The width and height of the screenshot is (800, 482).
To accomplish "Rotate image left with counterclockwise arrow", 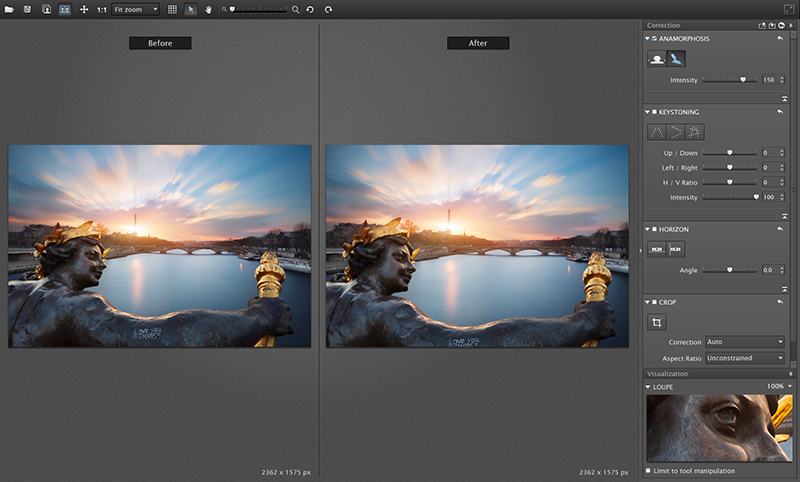I will click(x=311, y=9).
